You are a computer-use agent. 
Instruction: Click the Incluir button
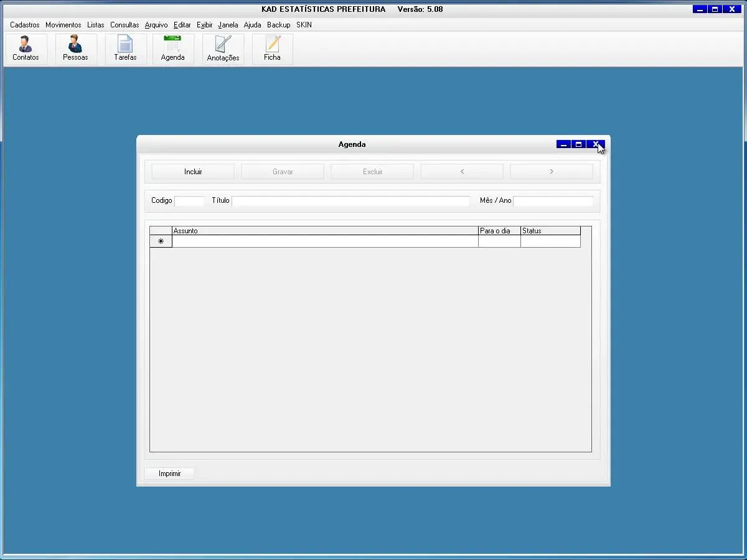[x=193, y=172]
